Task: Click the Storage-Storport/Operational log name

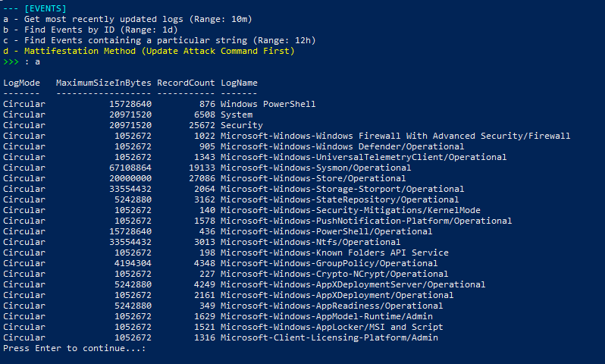Action: pos(342,189)
